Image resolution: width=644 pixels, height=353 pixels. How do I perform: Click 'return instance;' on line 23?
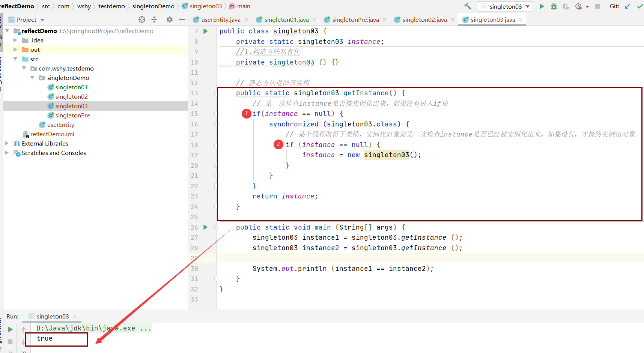click(x=285, y=196)
